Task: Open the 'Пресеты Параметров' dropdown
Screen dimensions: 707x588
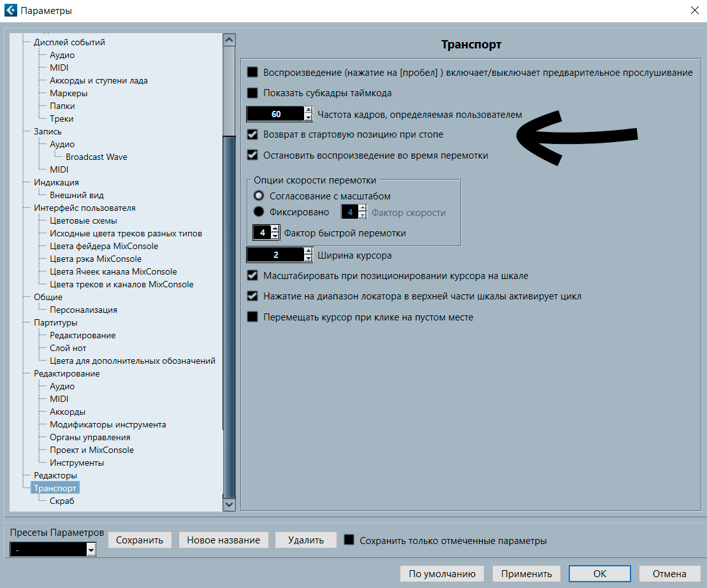Action: coord(91,550)
